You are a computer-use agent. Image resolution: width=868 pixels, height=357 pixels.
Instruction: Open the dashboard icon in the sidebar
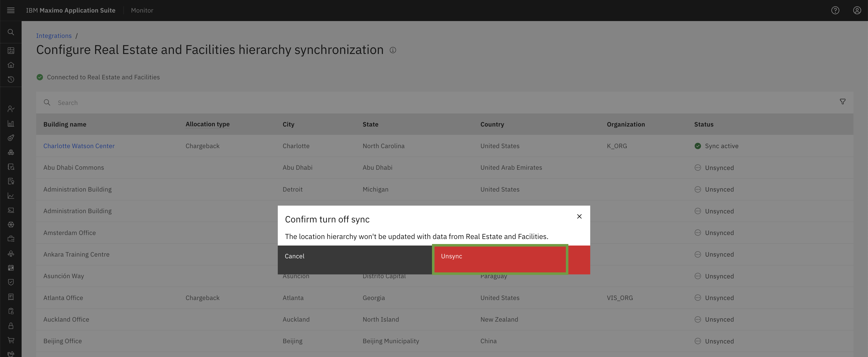pos(11,50)
